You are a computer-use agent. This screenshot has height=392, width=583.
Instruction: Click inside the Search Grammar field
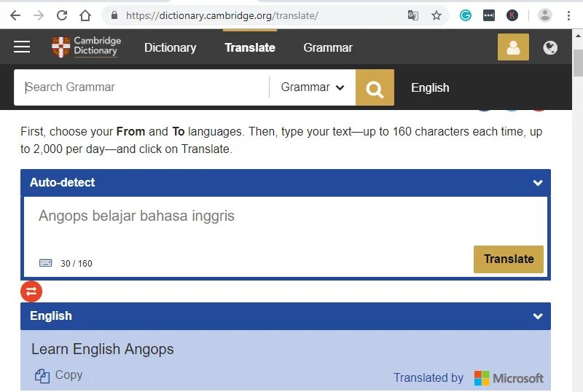[x=141, y=87]
